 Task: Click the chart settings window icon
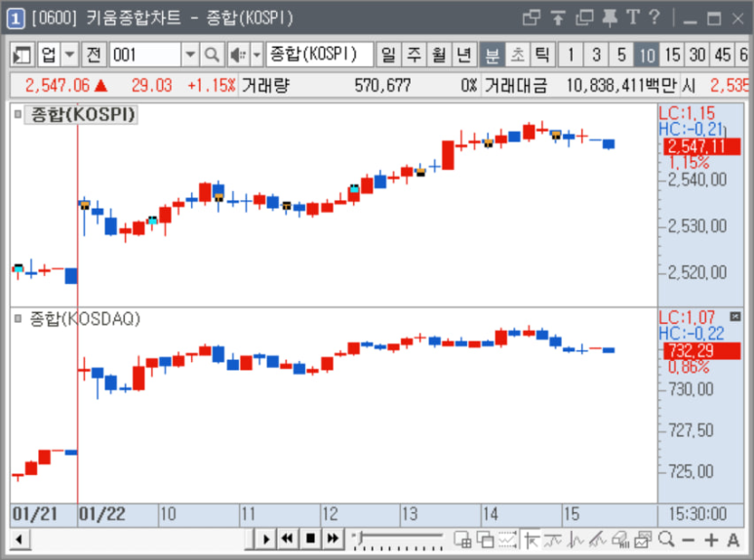coord(643,540)
